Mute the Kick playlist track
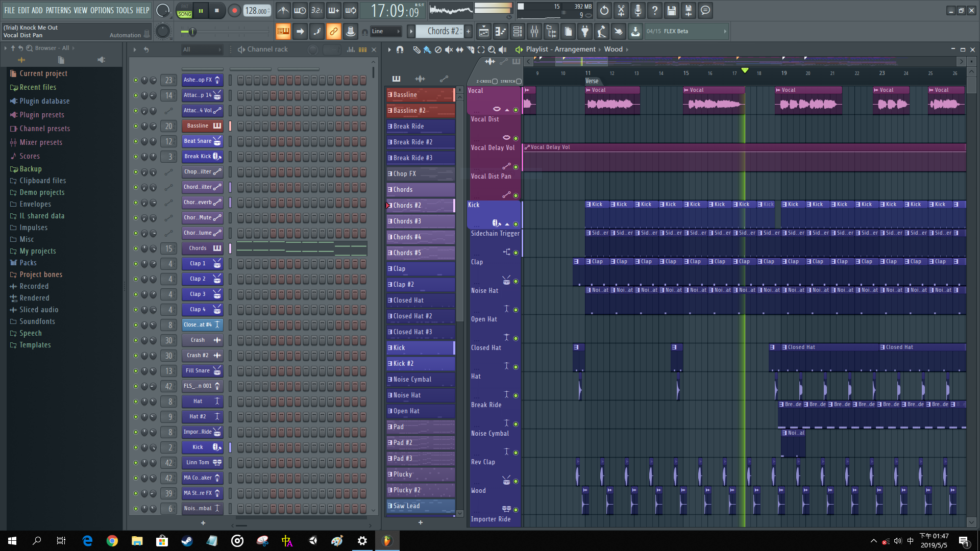The width and height of the screenshot is (980, 551). click(x=516, y=224)
